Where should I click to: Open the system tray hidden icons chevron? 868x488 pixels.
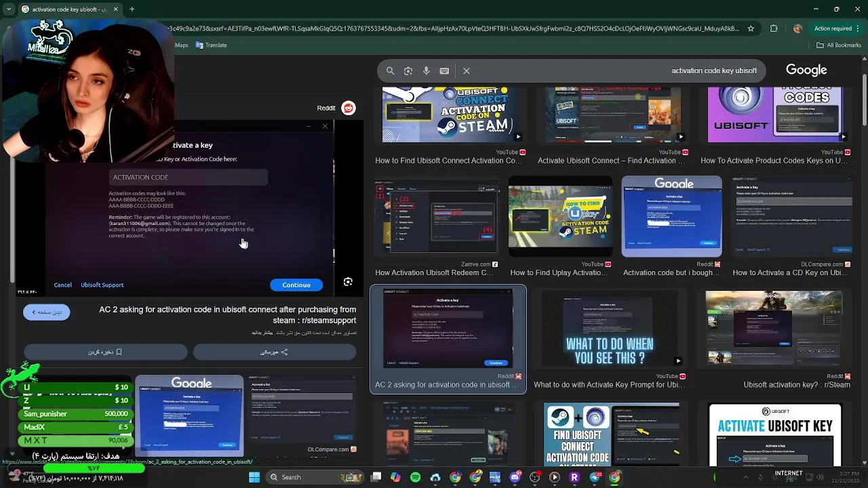click(745, 477)
